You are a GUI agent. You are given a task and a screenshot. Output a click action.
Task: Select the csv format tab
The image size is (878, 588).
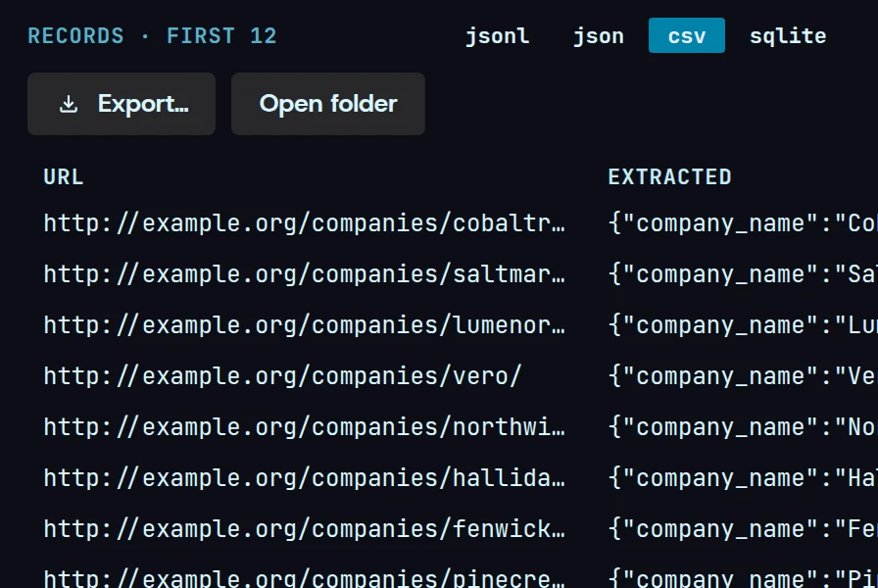pyautogui.click(x=687, y=36)
